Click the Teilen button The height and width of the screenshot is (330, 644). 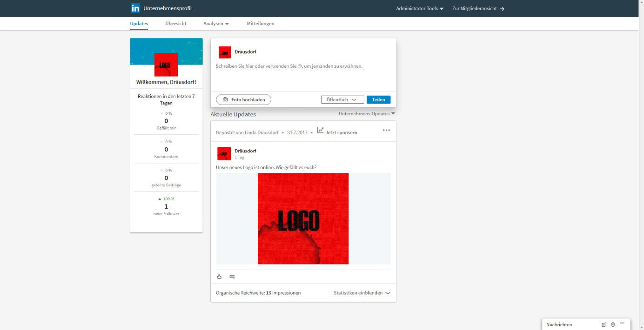[x=378, y=99]
